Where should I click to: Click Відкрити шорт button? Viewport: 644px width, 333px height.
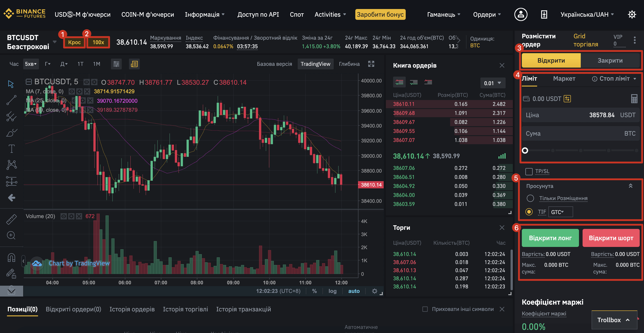tap(611, 238)
